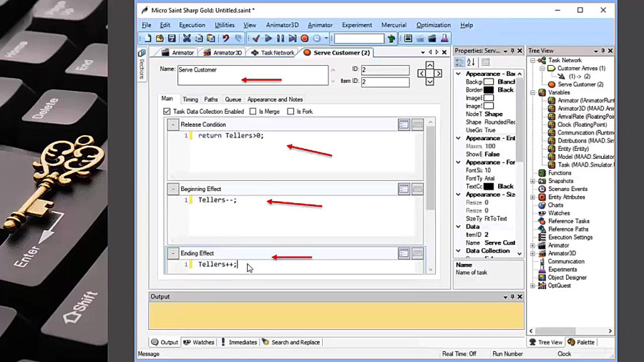Click the green figure icon beside the search box
Viewport: 644px width, 362px height.
point(391,39)
